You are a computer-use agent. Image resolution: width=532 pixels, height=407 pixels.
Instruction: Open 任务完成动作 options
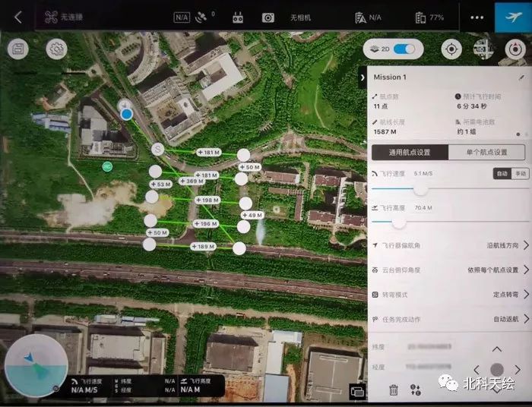(x=526, y=319)
